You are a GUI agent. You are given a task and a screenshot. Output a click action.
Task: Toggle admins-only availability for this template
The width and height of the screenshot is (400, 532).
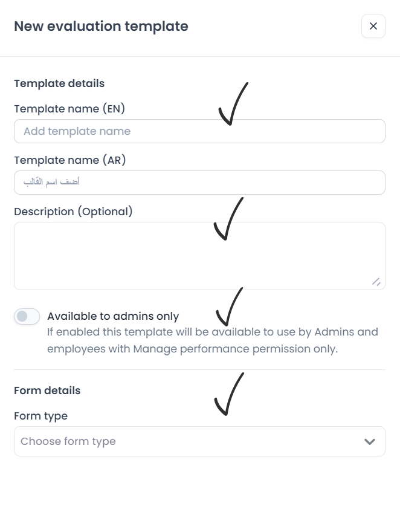coord(27,317)
